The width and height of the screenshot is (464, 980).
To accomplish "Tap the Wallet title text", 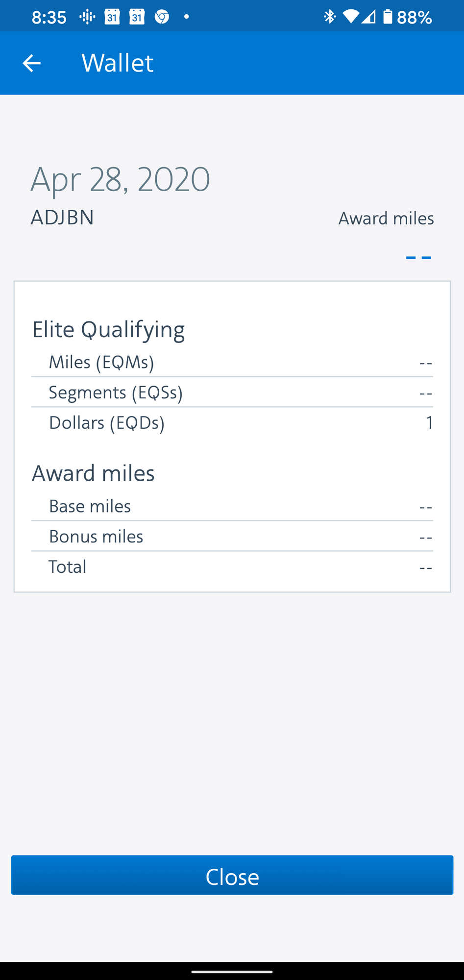I will pyautogui.click(x=118, y=63).
